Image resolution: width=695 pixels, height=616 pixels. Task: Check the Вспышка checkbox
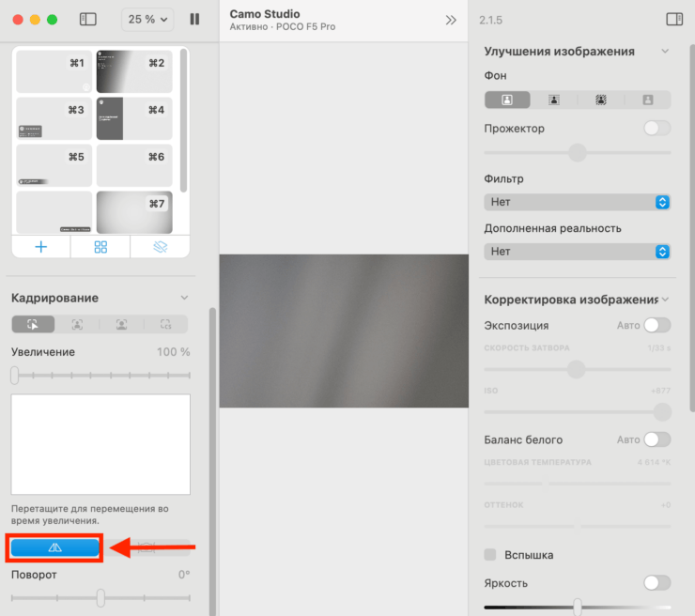490,555
